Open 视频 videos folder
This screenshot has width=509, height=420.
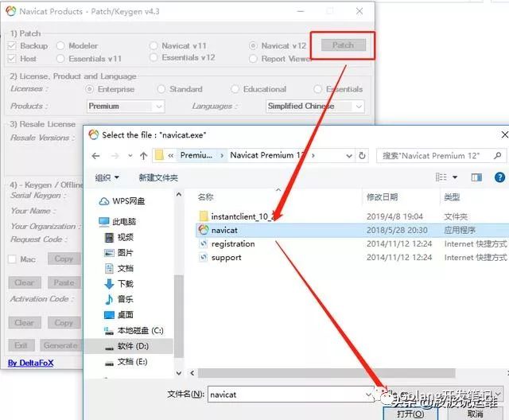tap(119, 237)
